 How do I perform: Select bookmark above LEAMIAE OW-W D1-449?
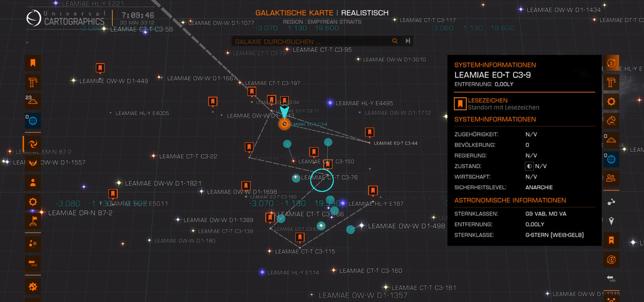tap(100, 68)
